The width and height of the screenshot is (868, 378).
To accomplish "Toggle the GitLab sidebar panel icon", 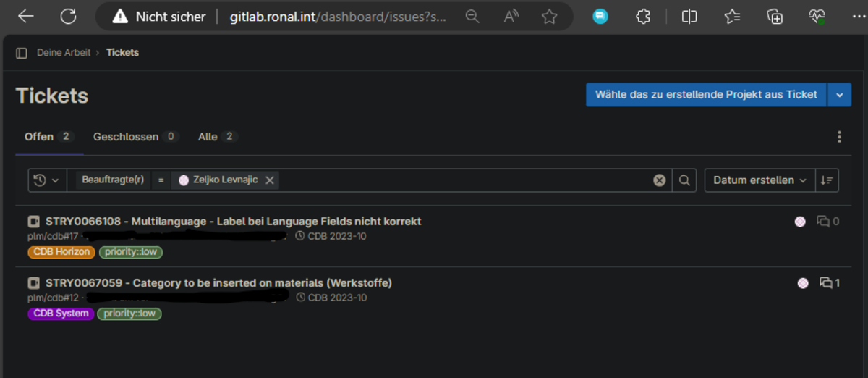I will click(22, 53).
